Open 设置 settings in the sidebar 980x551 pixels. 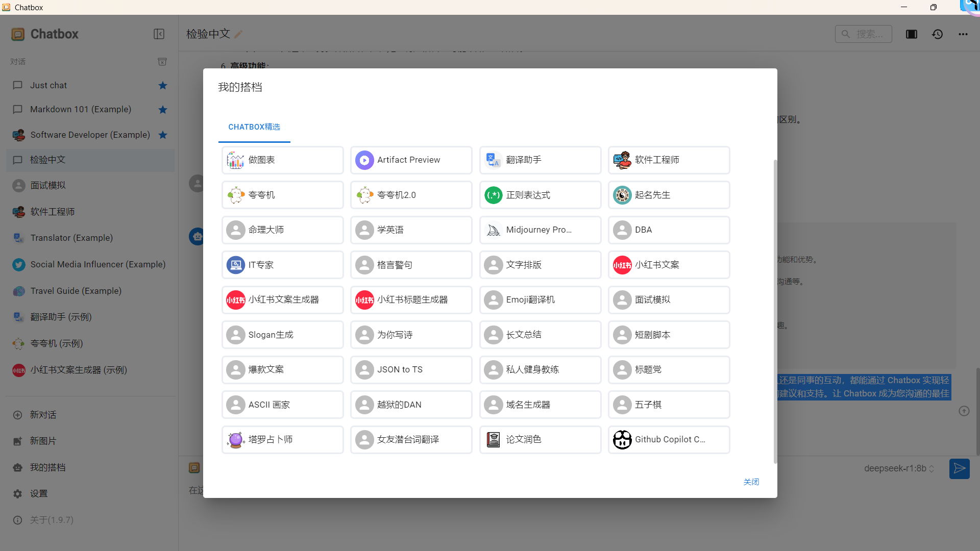point(90,494)
